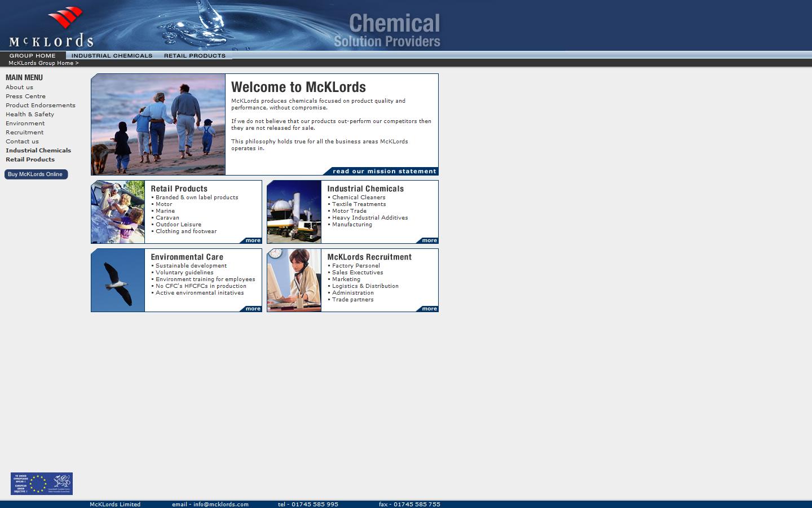
Task: Open Health & Safety page
Action: coord(30,114)
